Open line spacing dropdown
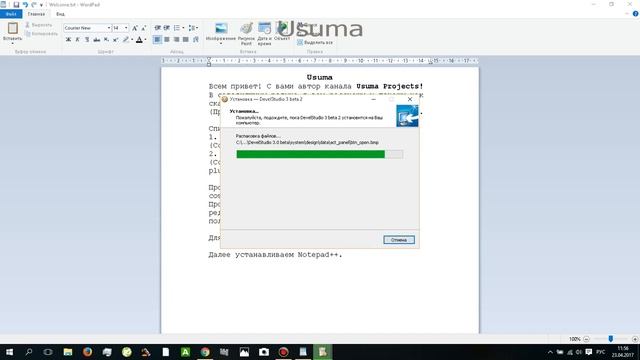This screenshot has height=360, width=640. pyautogui.click(x=193, y=28)
